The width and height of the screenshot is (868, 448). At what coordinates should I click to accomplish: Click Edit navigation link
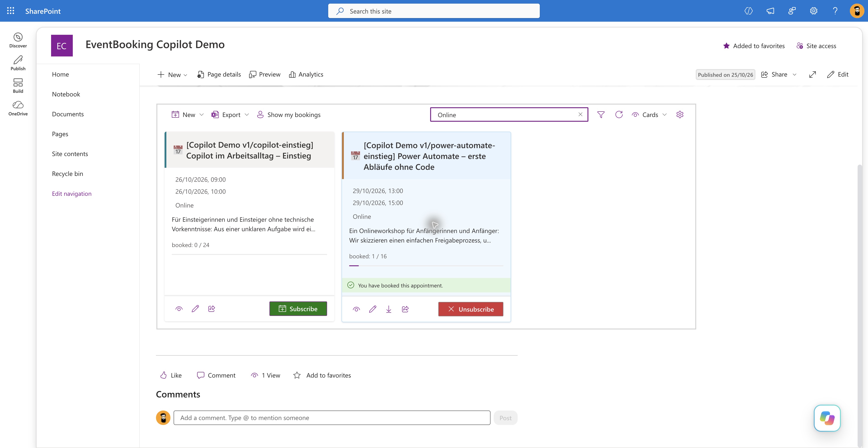click(x=71, y=193)
